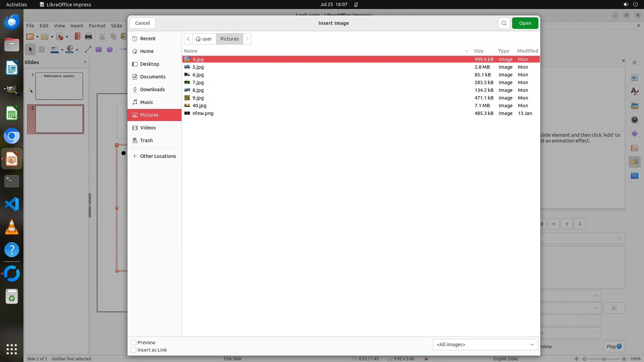
Task: Open the Insert menu
Action: pos(76,26)
